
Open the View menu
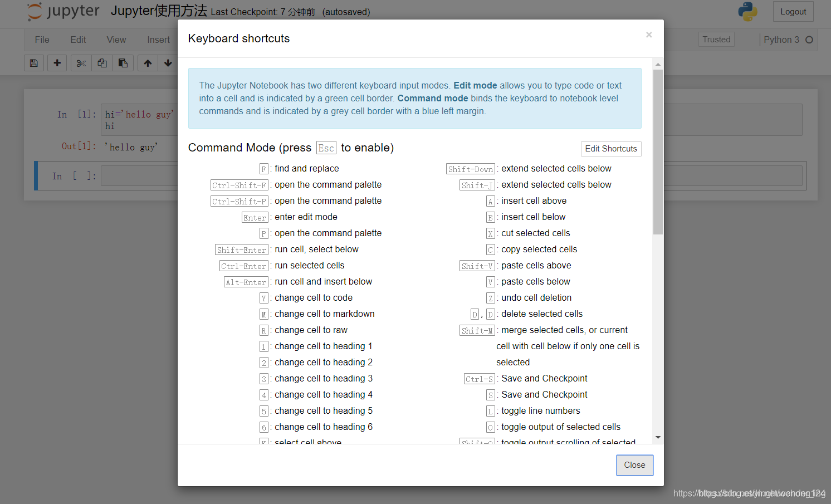click(116, 40)
